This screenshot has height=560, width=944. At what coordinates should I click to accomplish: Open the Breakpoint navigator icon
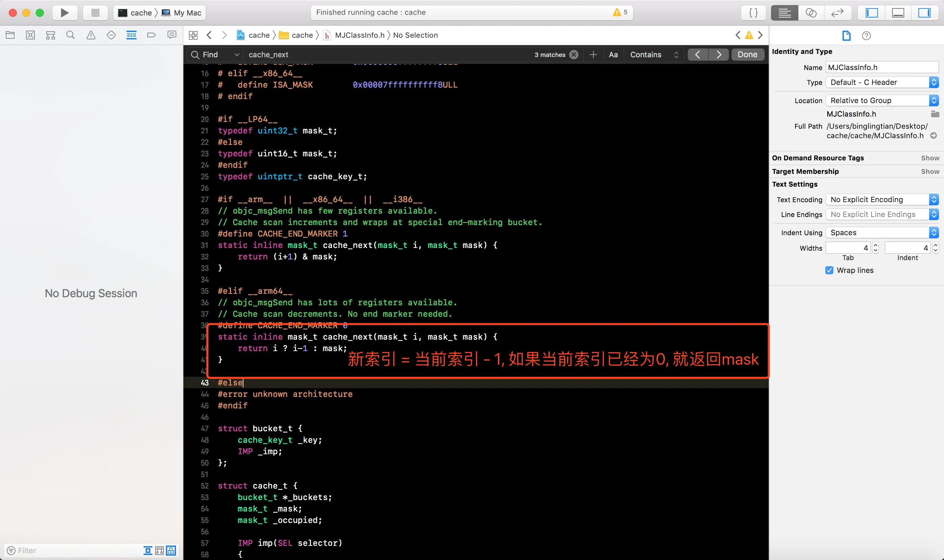tap(151, 35)
